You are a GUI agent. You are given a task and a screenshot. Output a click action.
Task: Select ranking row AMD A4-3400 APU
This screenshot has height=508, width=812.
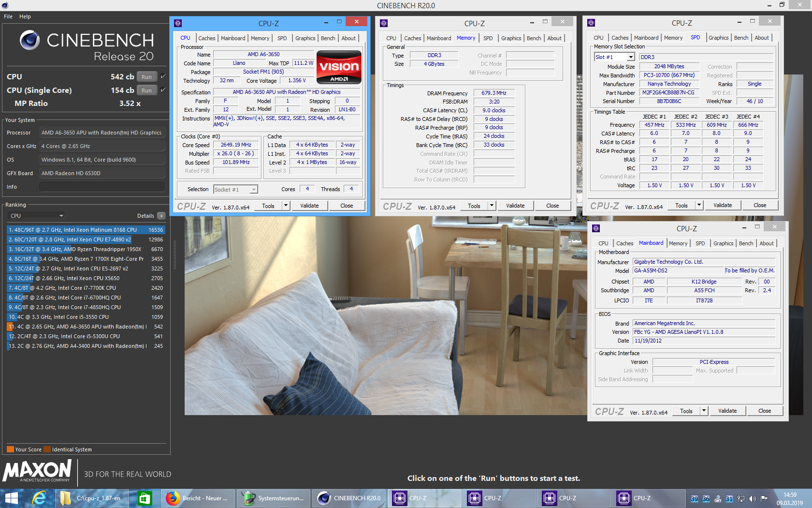tap(86, 346)
